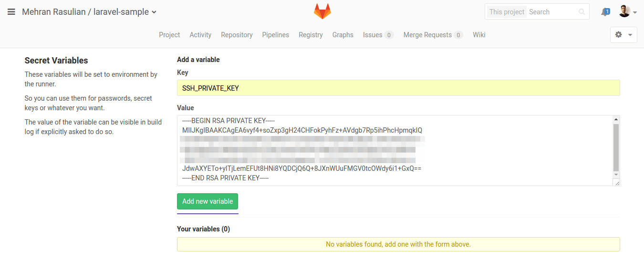Open the notifications bell icon
This screenshot has height=271, width=644.
tap(605, 12)
